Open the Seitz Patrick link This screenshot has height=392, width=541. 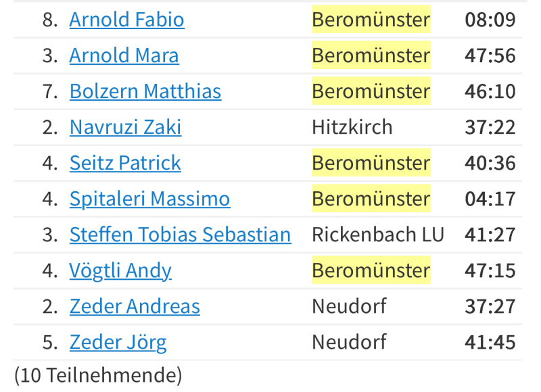125,163
